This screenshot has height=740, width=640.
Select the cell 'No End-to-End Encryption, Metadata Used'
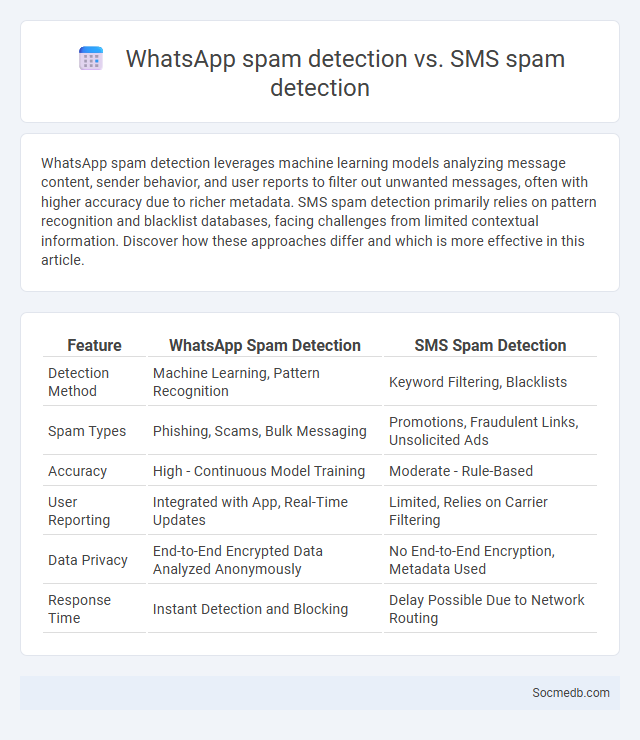click(490, 560)
